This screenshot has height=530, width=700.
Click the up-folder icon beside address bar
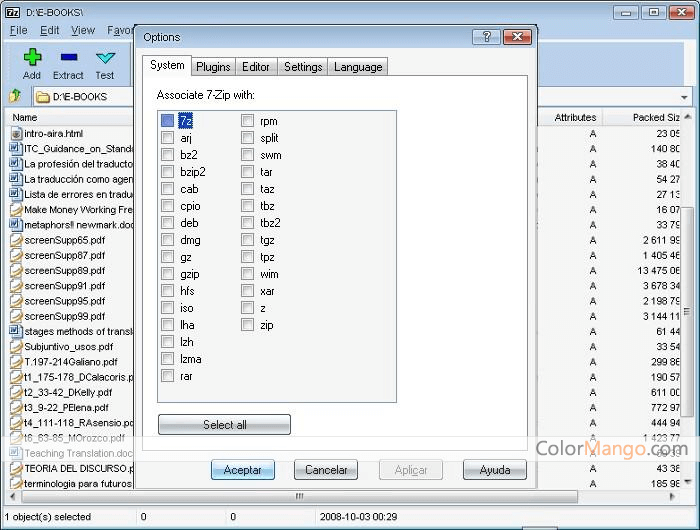pyautogui.click(x=15, y=96)
